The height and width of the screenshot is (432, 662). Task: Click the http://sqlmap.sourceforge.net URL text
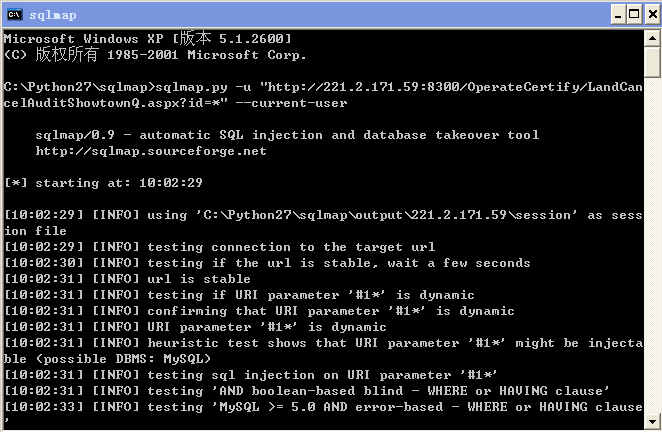151,151
